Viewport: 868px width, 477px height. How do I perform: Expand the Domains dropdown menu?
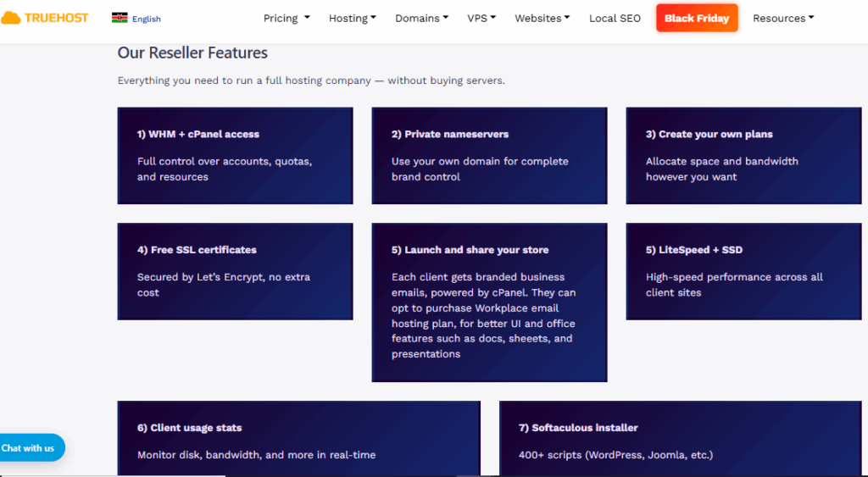pos(422,19)
